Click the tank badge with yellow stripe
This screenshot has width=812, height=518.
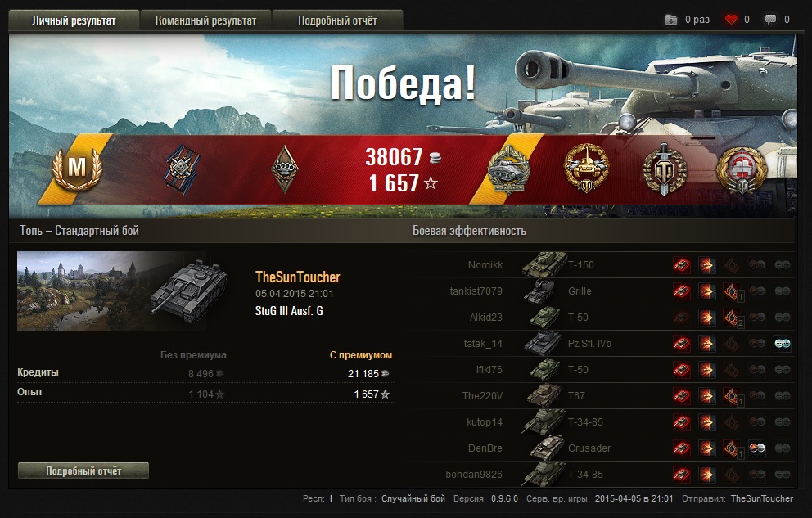coord(509,169)
